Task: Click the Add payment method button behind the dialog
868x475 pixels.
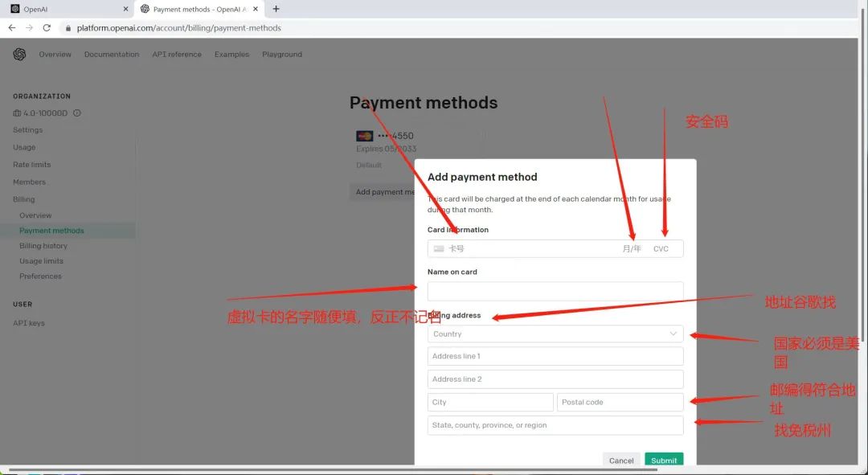Action: [383, 192]
